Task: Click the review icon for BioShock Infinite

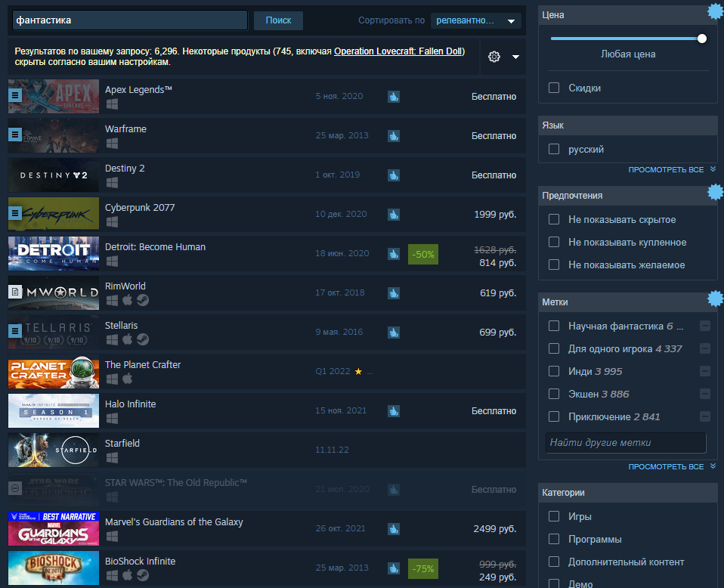Action: [394, 568]
